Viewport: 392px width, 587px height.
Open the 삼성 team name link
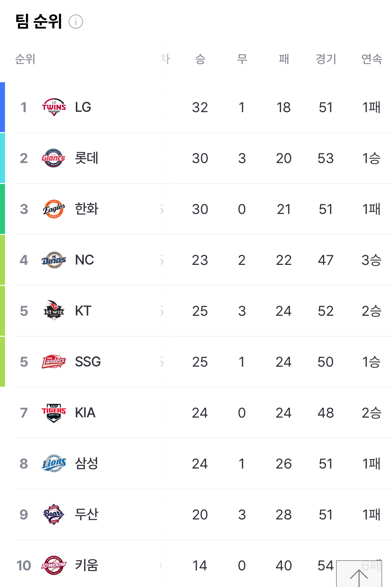pos(86,464)
